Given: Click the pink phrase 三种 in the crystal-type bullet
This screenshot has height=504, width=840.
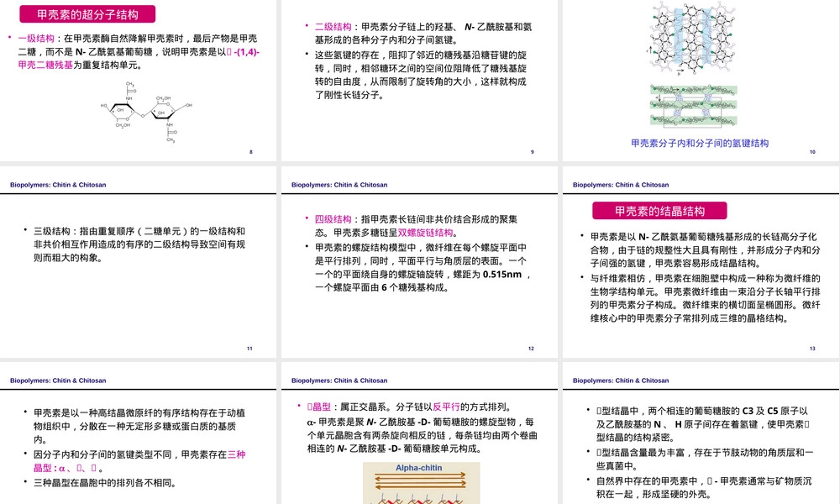Looking at the screenshot, I should pyautogui.click(x=236, y=454).
